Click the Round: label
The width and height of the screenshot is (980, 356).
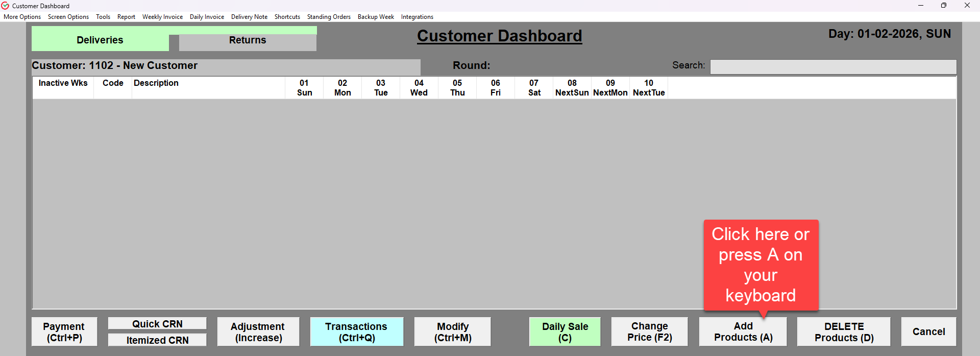pos(471,65)
